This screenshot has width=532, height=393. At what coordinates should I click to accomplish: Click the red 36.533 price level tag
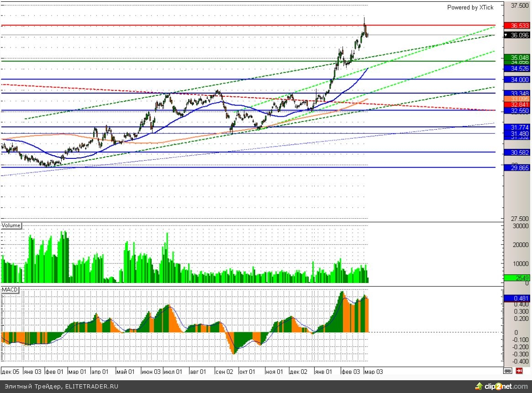[x=516, y=26]
